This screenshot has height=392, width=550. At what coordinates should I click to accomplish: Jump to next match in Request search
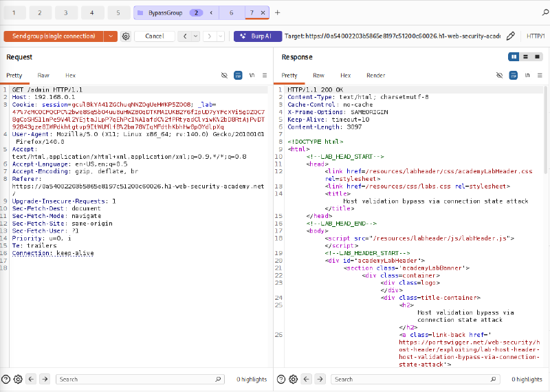point(45,379)
